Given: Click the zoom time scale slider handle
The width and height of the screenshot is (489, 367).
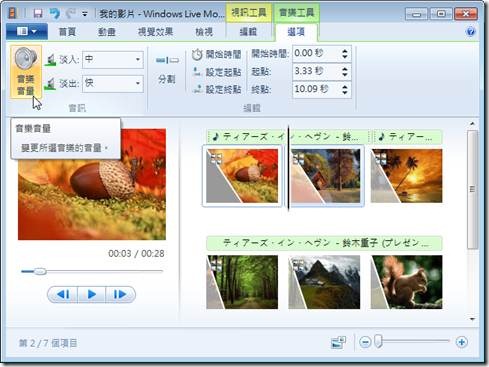Looking at the screenshot, I should pos(378,341).
